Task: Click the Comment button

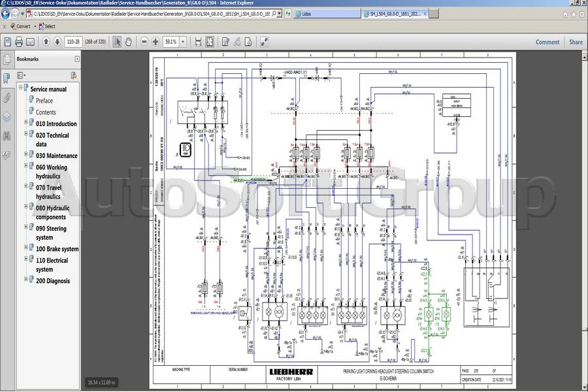Action: tap(549, 41)
